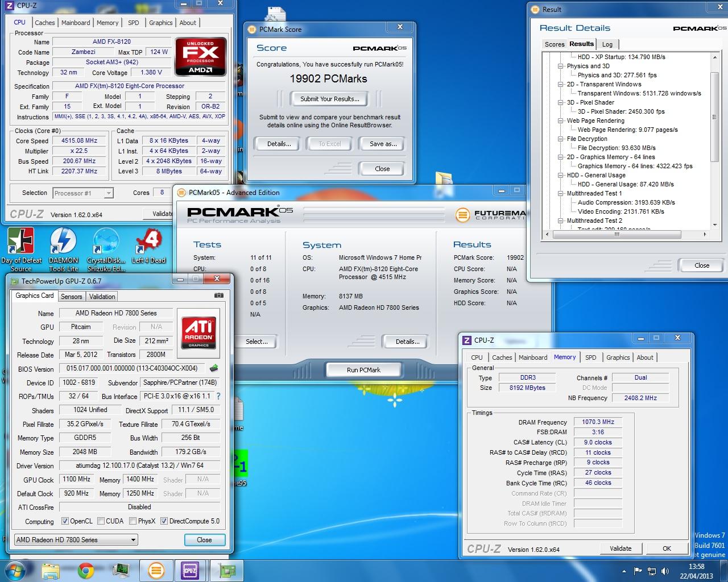Click the Action Center flag tray icon
The image size is (728, 582).
[638, 571]
